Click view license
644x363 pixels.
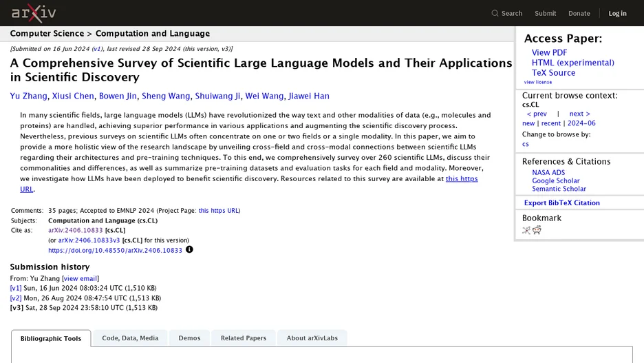point(537,82)
